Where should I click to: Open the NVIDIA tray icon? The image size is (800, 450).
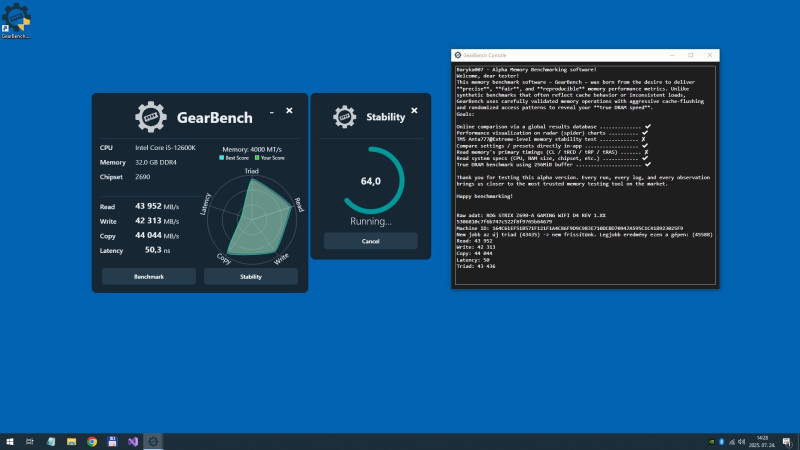pos(712,442)
